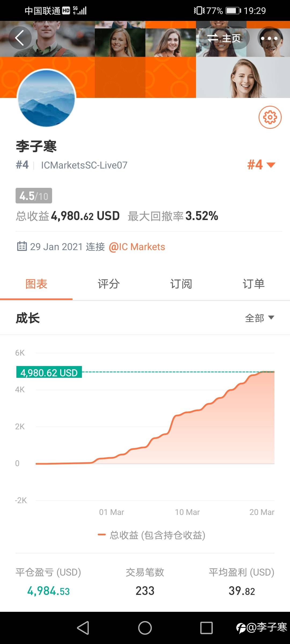Open the 全部 time range dropdown
290x644 pixels.
(259, 318)
